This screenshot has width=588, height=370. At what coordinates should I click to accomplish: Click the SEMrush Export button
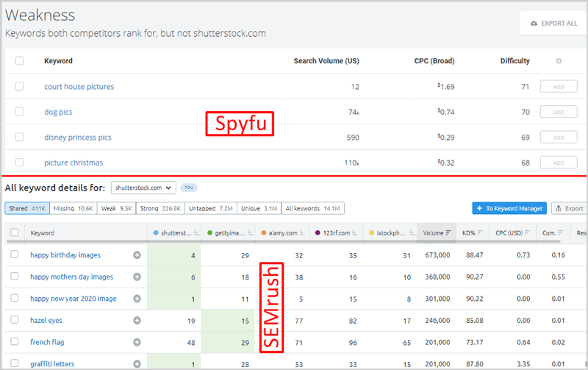tap(568, 209)
